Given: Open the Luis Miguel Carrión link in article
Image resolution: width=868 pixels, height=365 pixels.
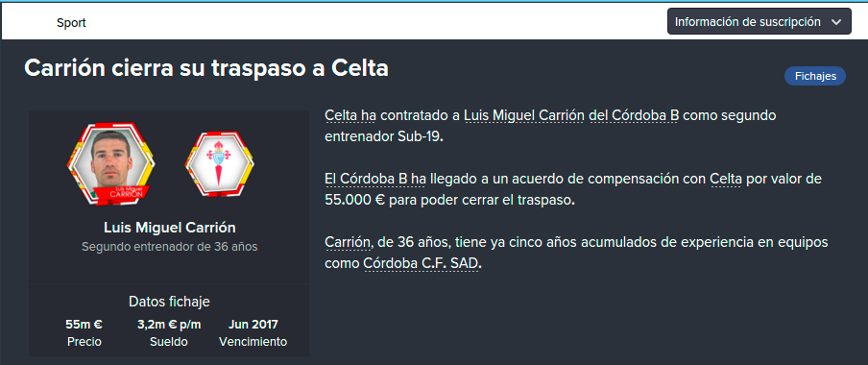Looking at the screenshot, I should (x=523, y=115).
